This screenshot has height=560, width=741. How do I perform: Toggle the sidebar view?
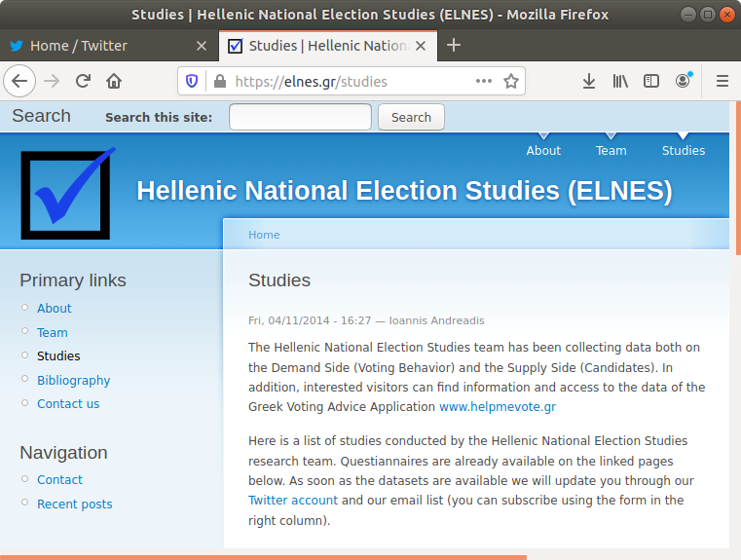coord(651,81)
